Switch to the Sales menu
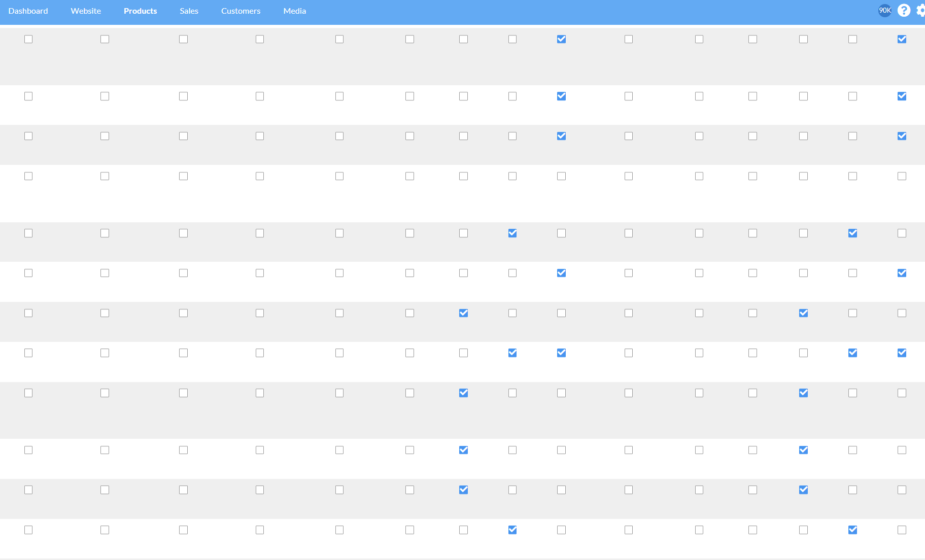The image size is (925, 560). click(189, 11)
